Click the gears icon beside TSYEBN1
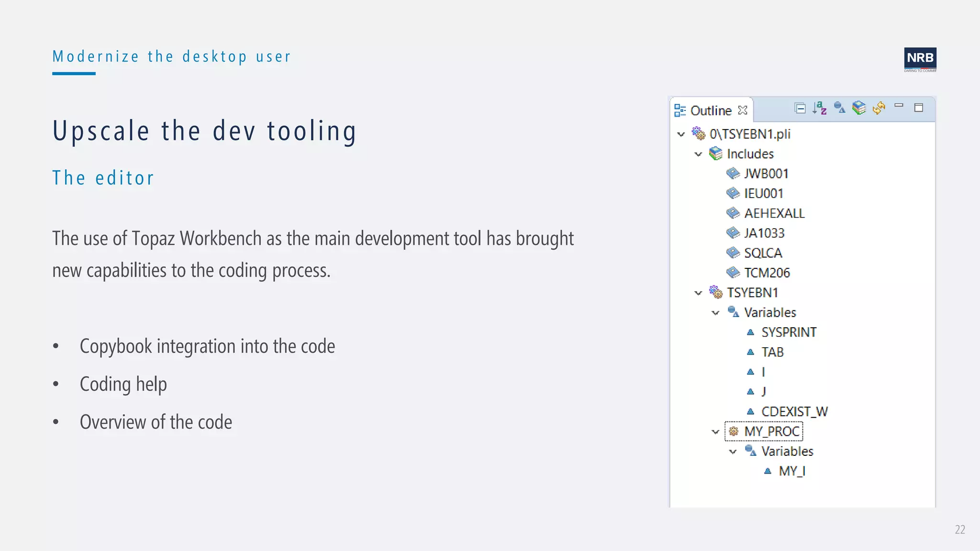Screen dimensions: 980x551 pos(716,292)
